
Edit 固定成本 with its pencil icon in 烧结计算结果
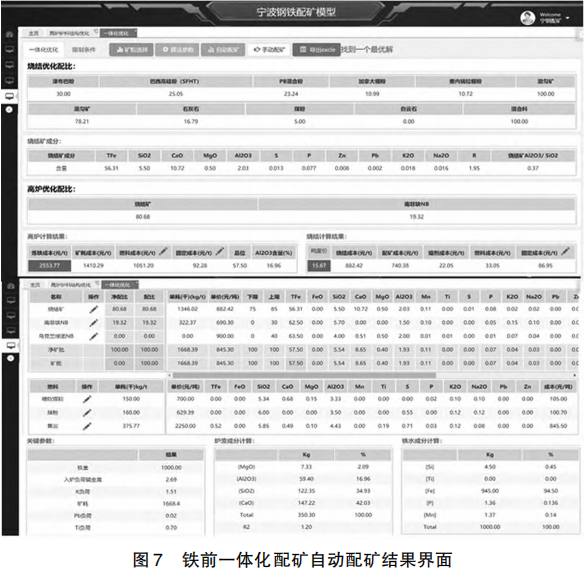pyautogui.click(x=566, y=252)
